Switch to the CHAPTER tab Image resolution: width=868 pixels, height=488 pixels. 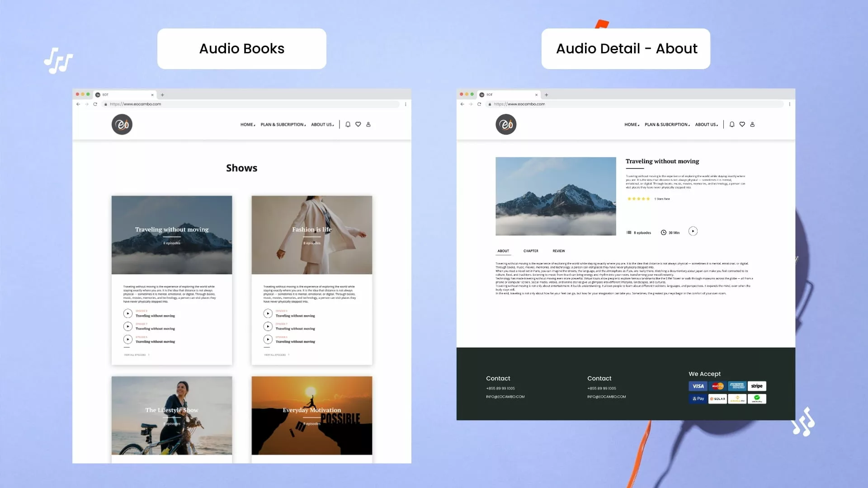click(x=531, y=251)
